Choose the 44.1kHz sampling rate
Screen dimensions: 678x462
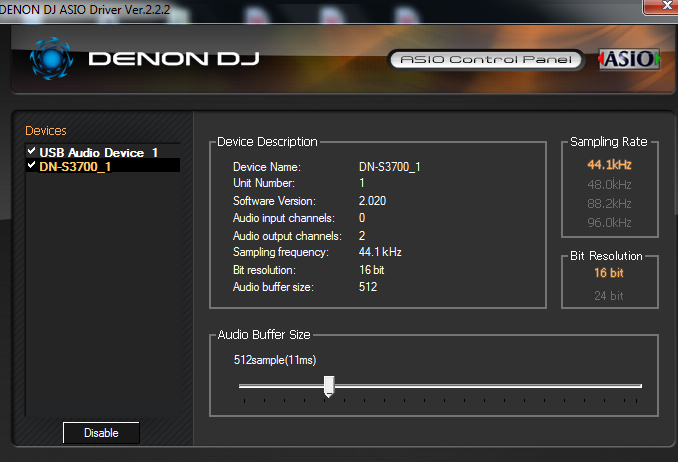609,165
